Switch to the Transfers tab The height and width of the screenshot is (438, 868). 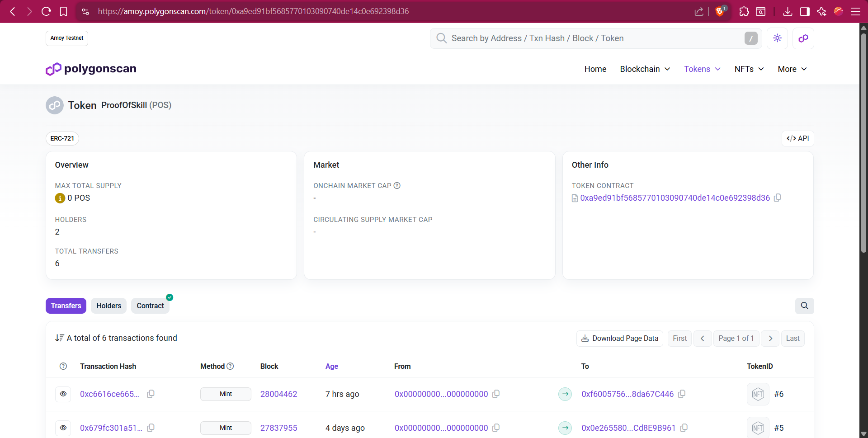(66, 306)
